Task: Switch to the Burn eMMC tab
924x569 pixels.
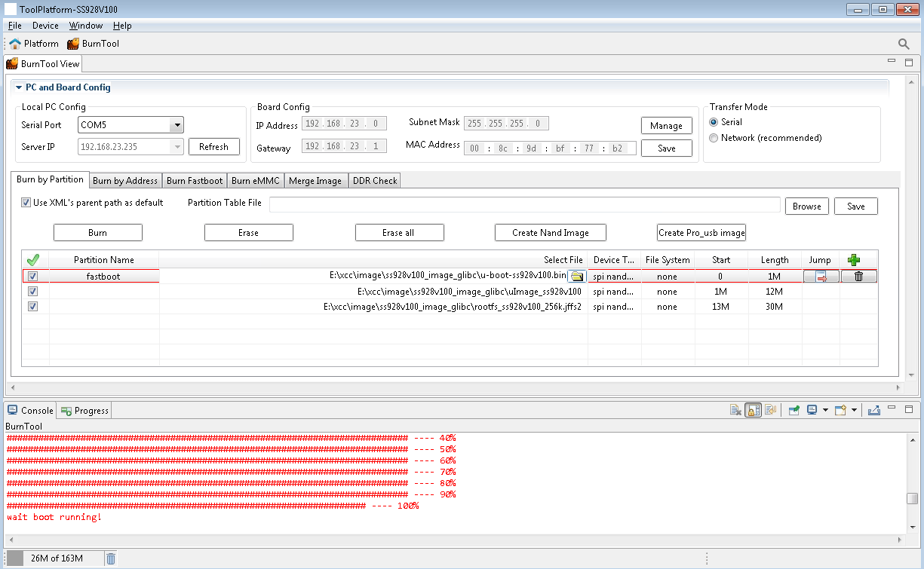Action: (255, 181)
